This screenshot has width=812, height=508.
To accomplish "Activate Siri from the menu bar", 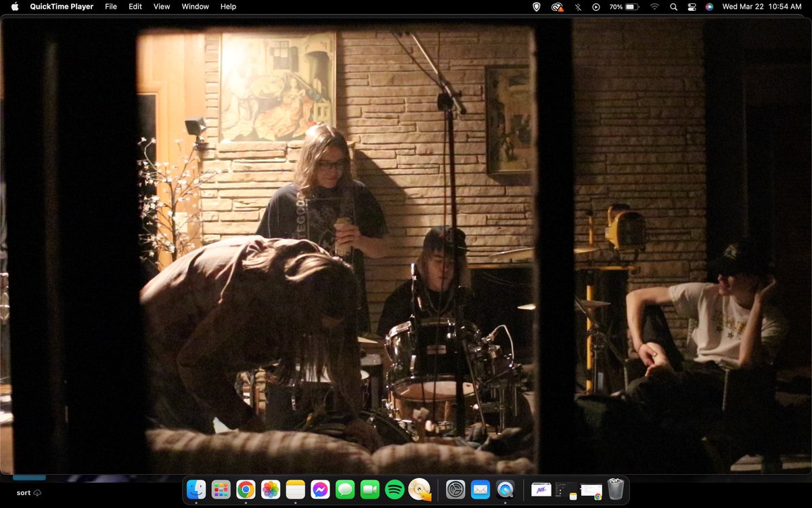I will 709,7.
